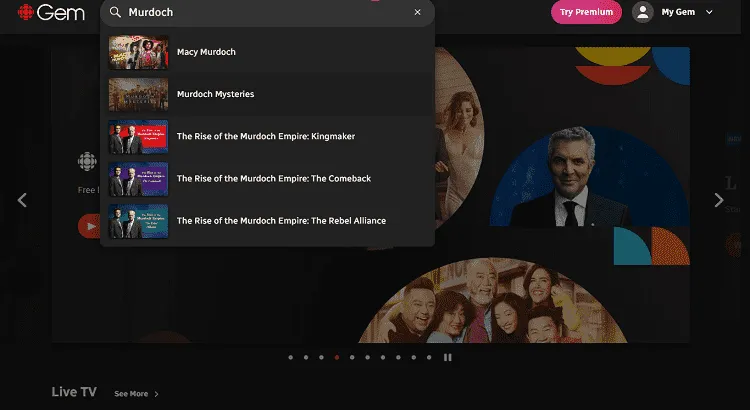Open The Rebel Alliance thumbnail image
The width and height of the screenshot is (750, 410).
pos(138,220)
